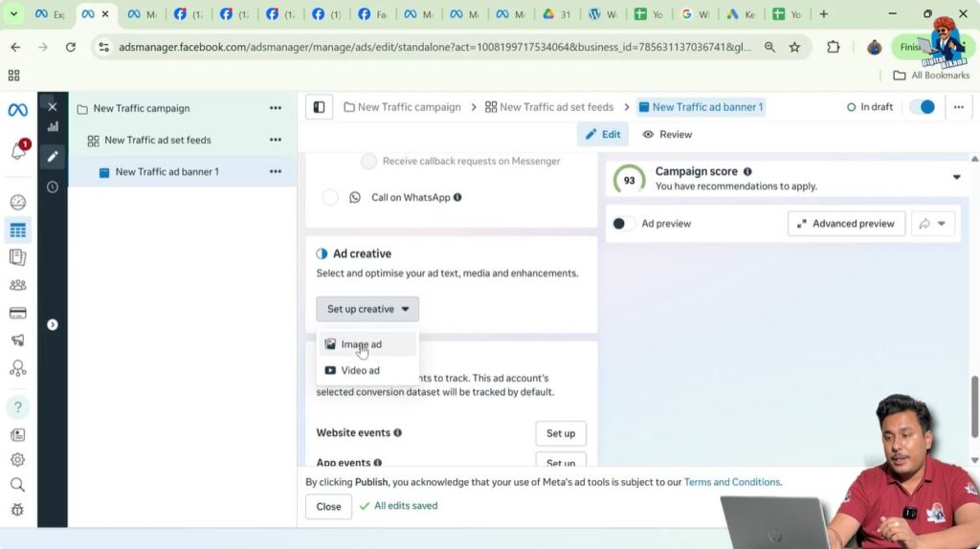Open the Set up creative dropdown
The image size is (980, 549).
(367, 309)
